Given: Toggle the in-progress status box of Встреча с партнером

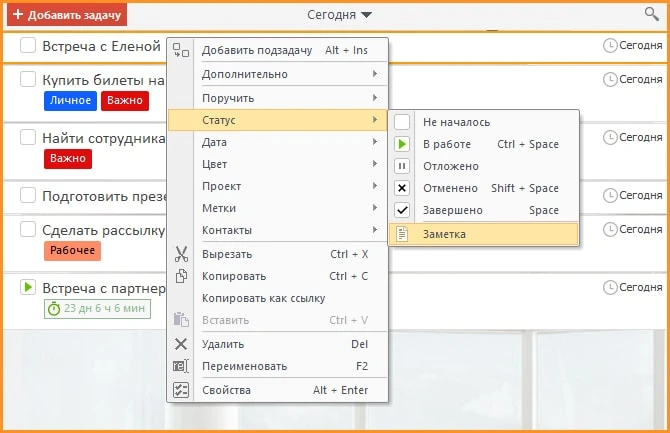Looking at the screenshot, I should [x=28, y=287].
